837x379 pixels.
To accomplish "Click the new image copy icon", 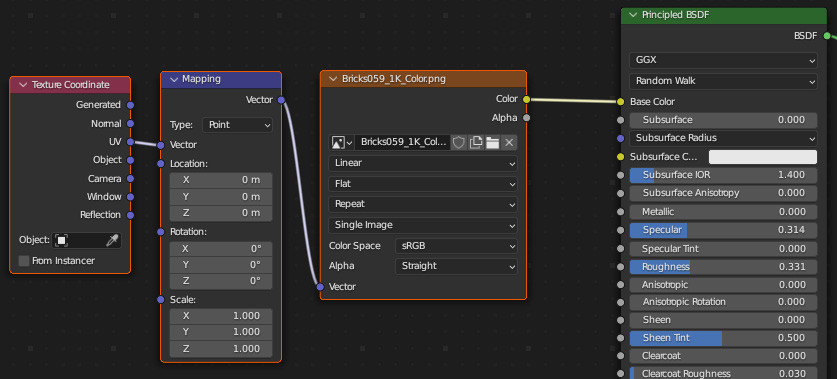I will coord(476,142).
